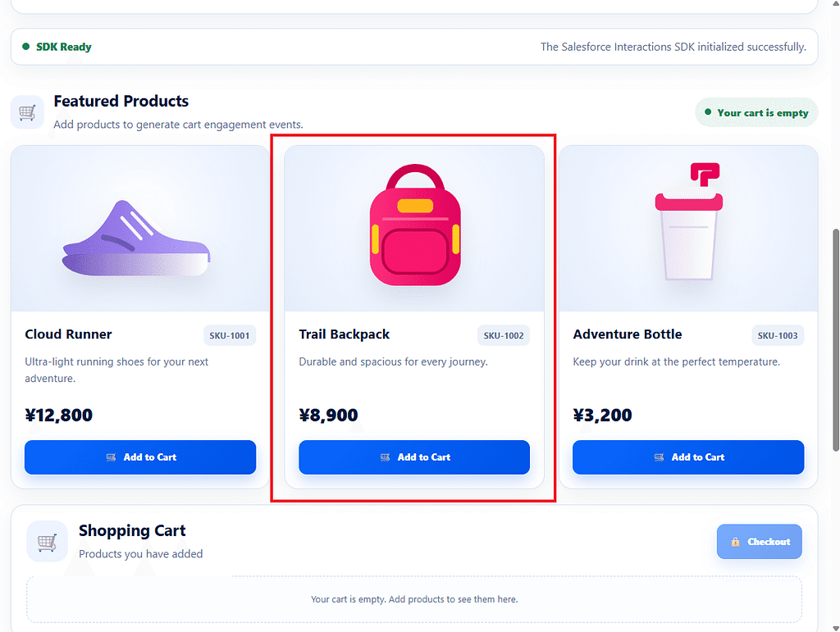
Task: Add Trail Backpack to cart
Action: [x=414, y=457]
